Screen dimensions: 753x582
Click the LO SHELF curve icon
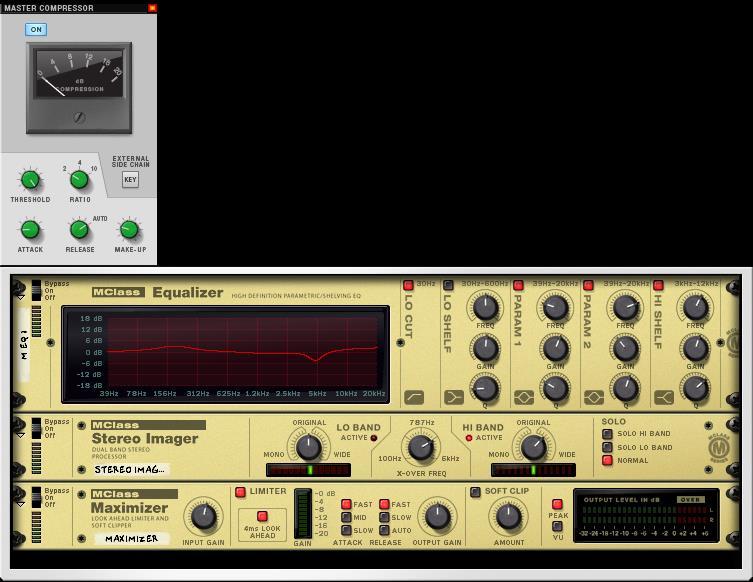[x=454, y=397]
